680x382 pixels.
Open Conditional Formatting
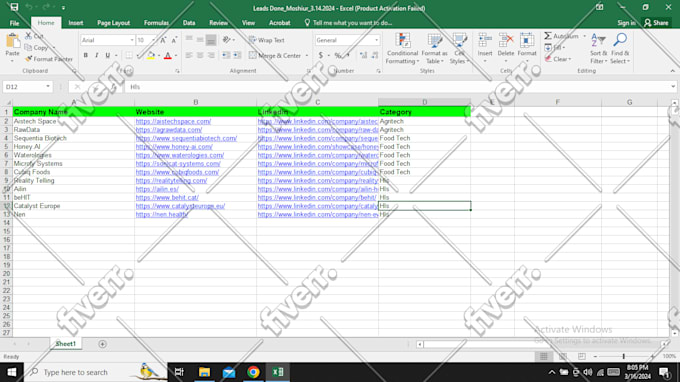coord(402,49)
